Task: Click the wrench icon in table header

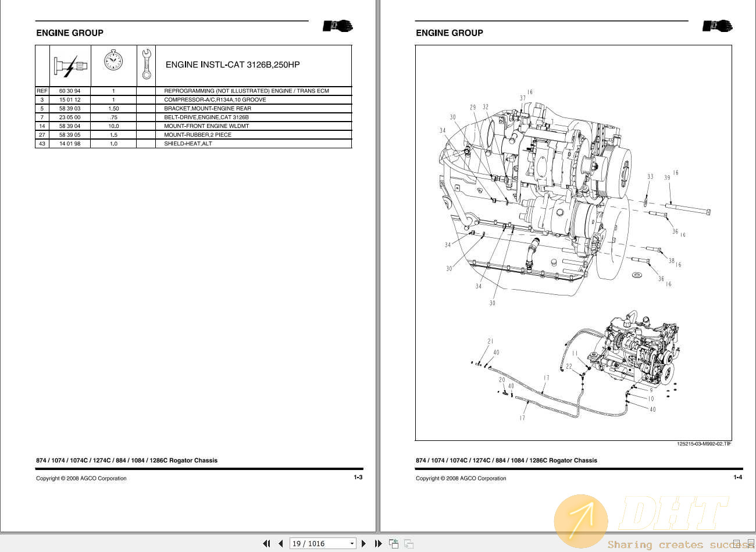Action: click(x=147, y=64)
